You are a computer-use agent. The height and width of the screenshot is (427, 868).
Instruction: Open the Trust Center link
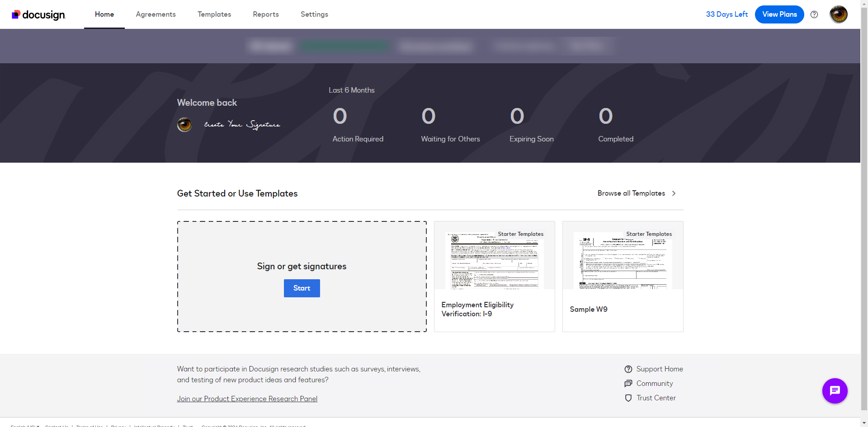click(650, 398)
